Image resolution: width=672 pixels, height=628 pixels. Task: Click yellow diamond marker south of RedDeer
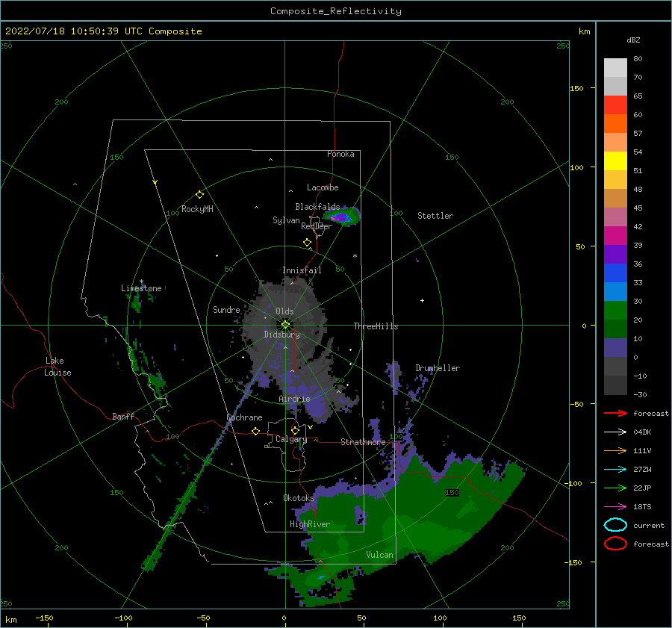(x=308, y=243)
